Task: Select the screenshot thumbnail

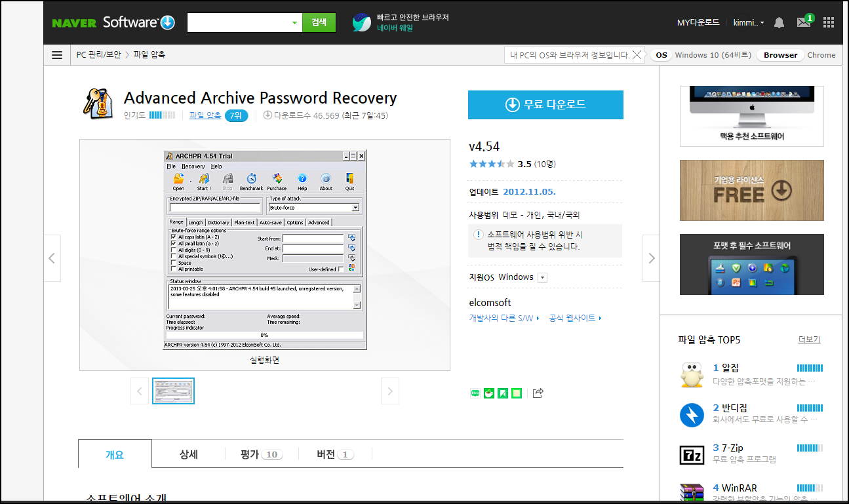Action: click(173, 391)
